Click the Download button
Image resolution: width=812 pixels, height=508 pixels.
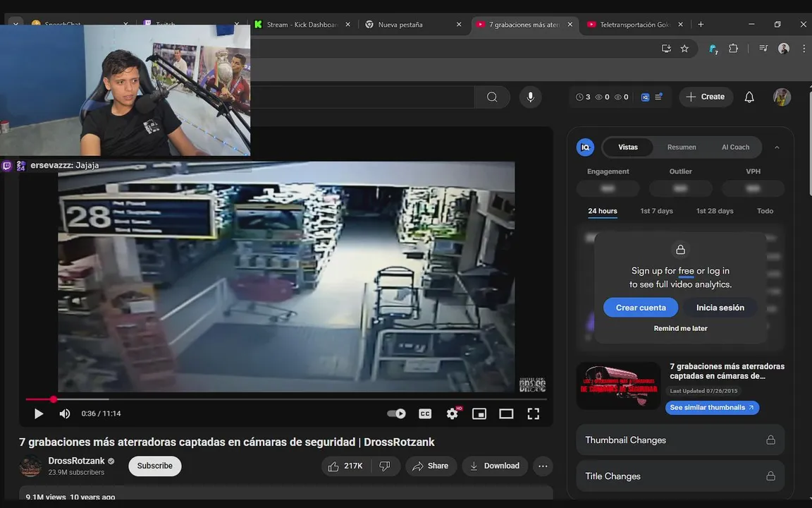tap(495, 466)
